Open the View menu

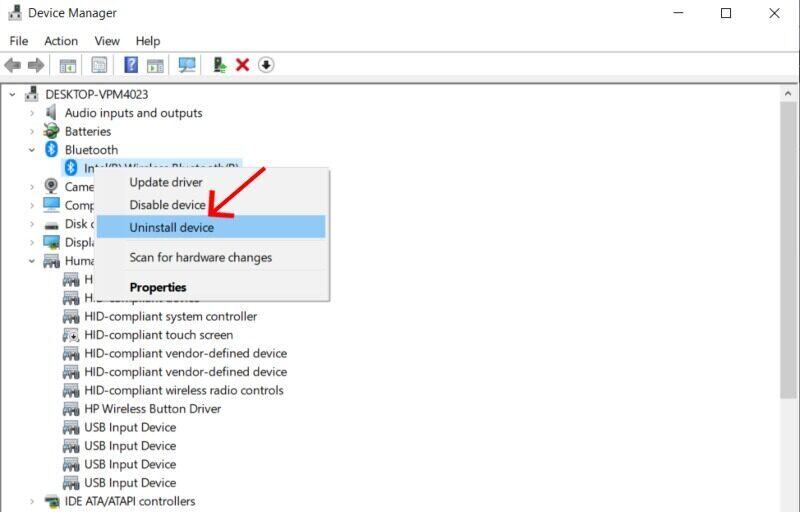pyautogui.click(x=107, y=41)
